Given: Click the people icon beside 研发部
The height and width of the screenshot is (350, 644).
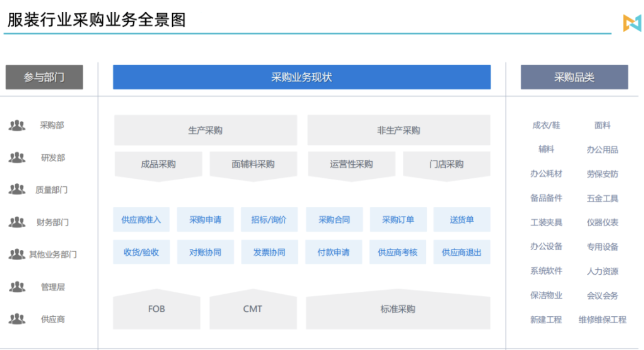Looking at the screenshot, I should point(17,158).
